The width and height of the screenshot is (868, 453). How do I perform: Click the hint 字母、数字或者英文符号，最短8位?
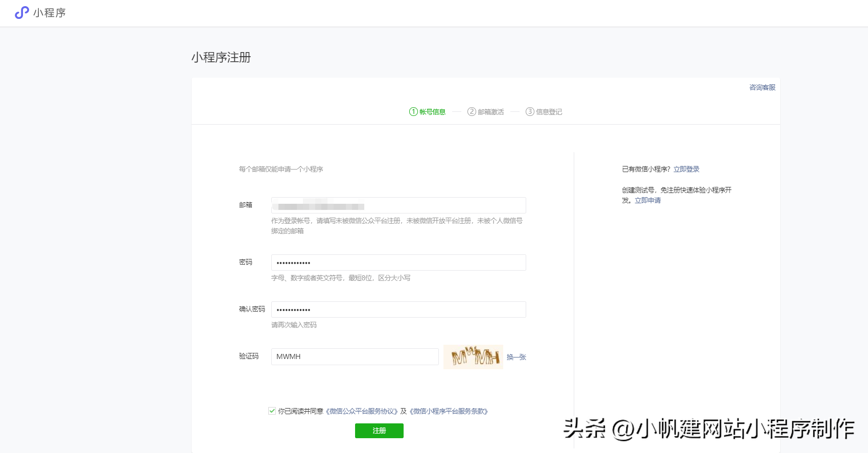tap(341, 278)
